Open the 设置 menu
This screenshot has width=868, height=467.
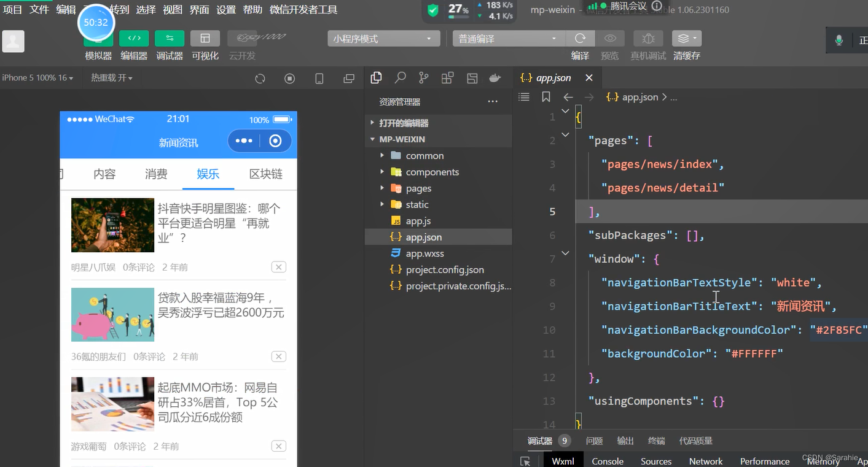[226, 10]
